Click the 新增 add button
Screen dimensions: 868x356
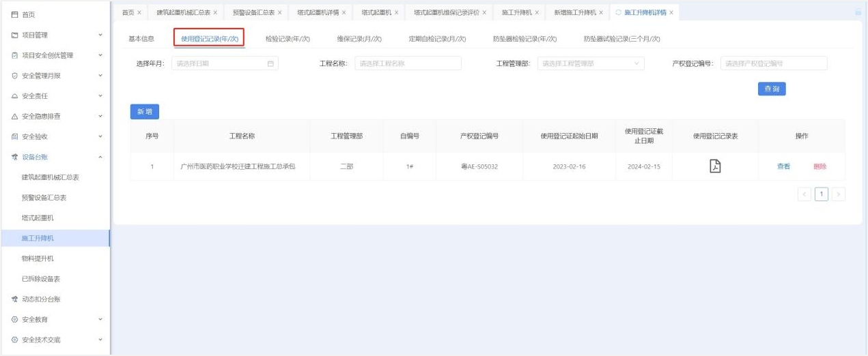pyautogui.click(x=144, y=112)
